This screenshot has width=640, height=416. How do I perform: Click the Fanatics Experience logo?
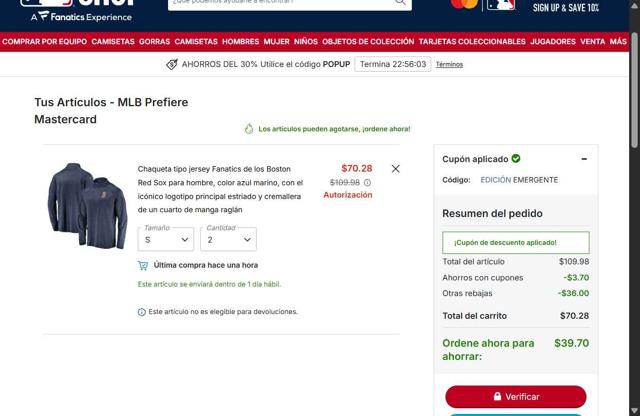[81, 17]
